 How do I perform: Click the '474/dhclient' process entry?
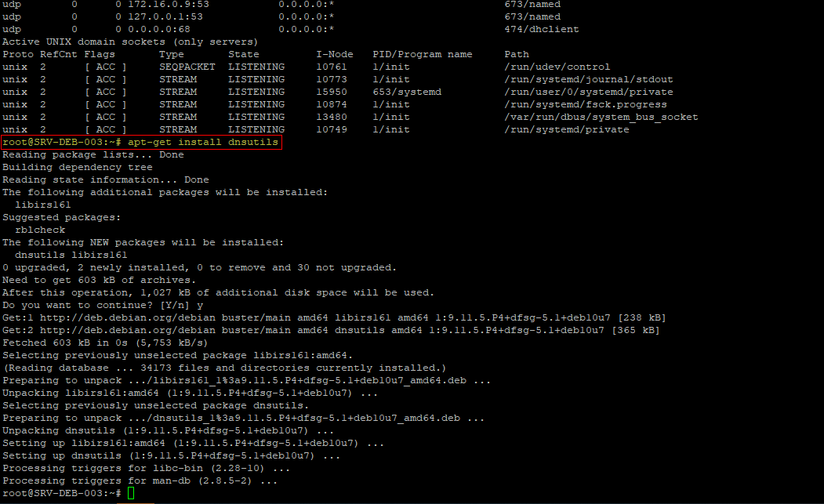(x=541, y=30)
